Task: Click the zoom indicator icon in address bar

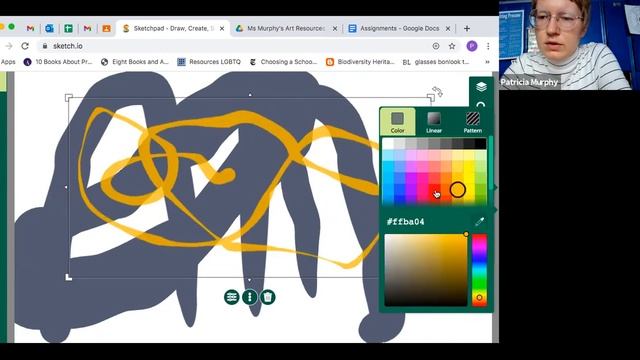Action: click(436, 46)
